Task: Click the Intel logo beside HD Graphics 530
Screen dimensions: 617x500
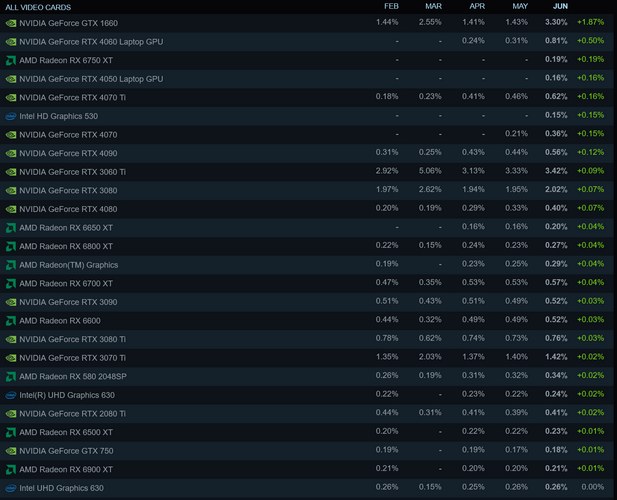Action: (x=11, y=116)
